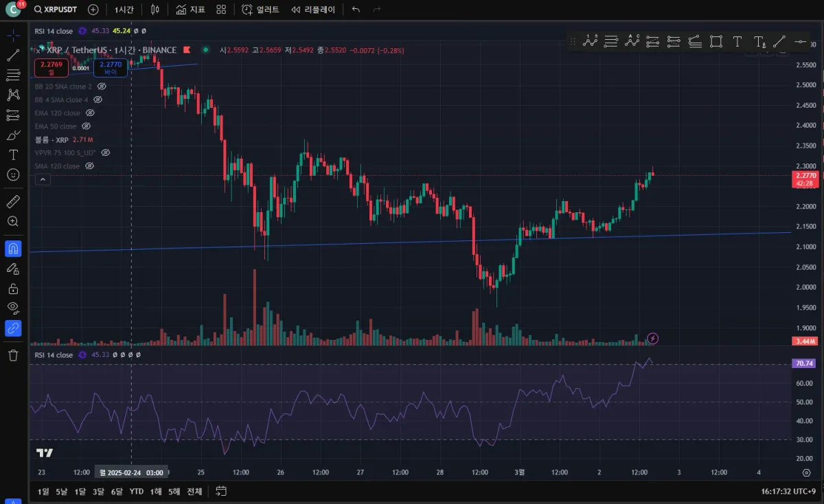
Task: Show hidden VPVR 75 100 indicator
Action: point(106,152)
